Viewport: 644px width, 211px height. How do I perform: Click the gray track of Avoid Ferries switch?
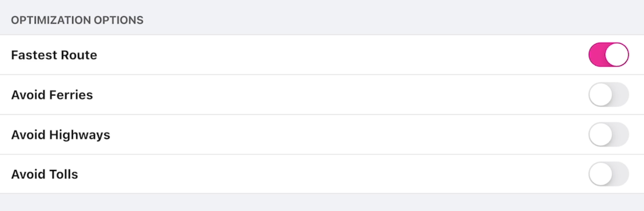coord(621,94)
